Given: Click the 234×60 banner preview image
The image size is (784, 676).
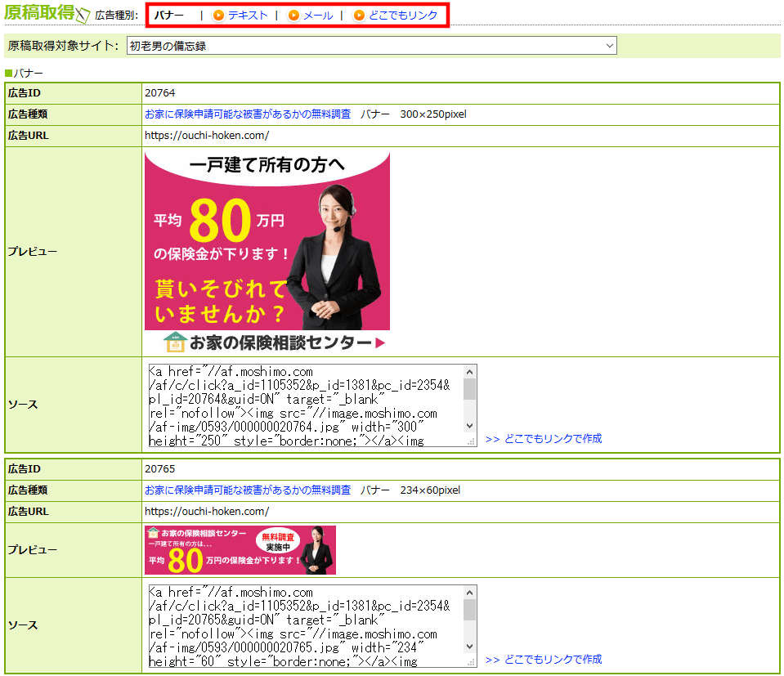Looking at the screenshot, I should [x=240, y=550].
